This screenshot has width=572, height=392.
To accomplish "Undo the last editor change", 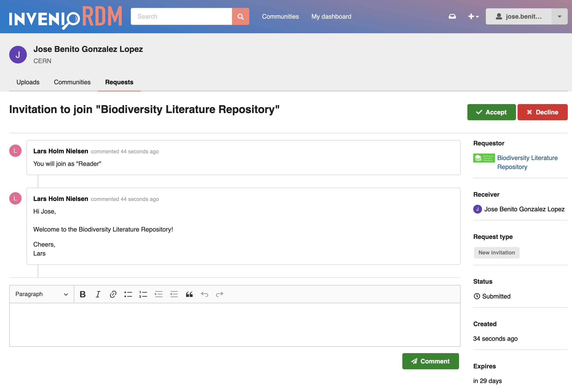I will coord(205,294).
